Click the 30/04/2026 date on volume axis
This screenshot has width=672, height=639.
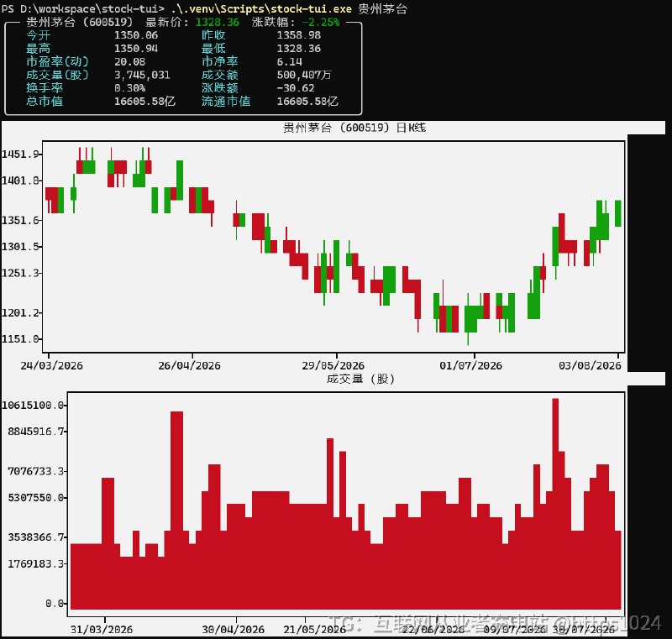point(234,630)
